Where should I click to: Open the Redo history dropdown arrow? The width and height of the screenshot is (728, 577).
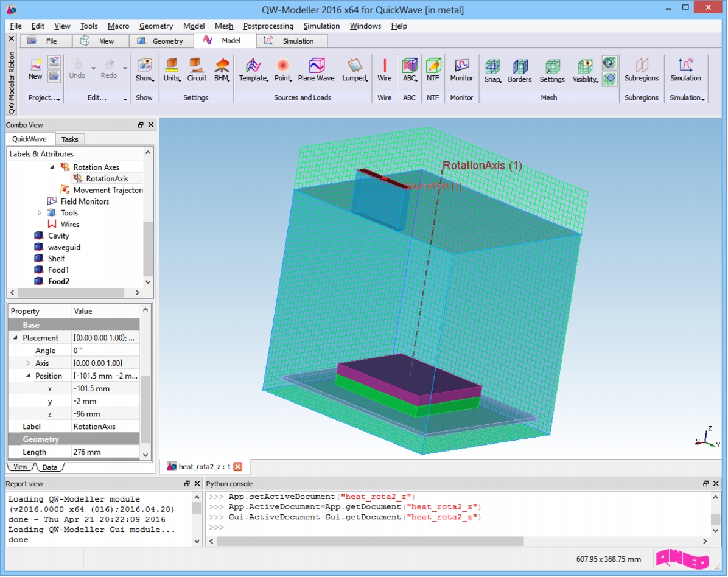125,69
